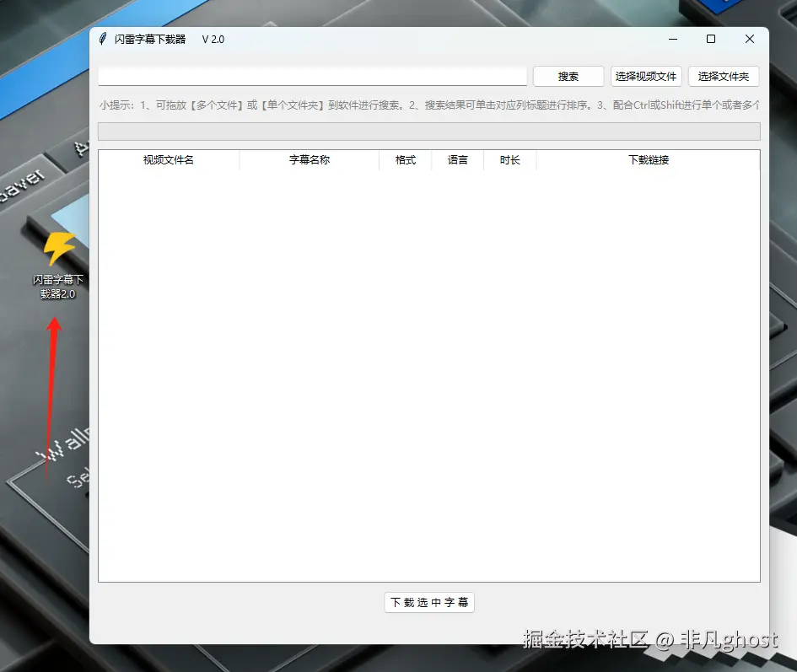This screenshot has height=672, width=797.
Task: Click 下载选中字幕 at the bottom
Action: coord(428,602)
